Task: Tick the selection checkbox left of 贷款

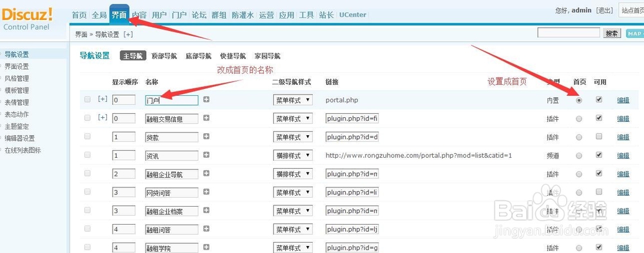Action: coord(87,136)
